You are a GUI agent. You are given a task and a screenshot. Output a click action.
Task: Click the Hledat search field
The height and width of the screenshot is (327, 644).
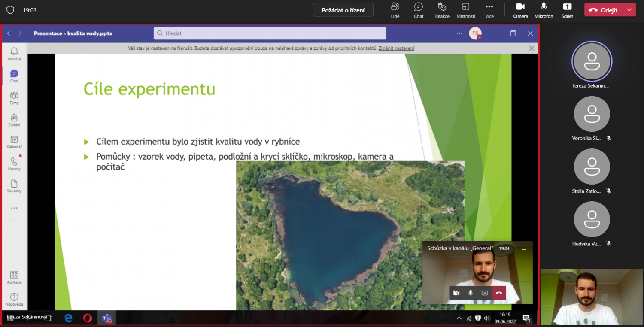[270, 33]
